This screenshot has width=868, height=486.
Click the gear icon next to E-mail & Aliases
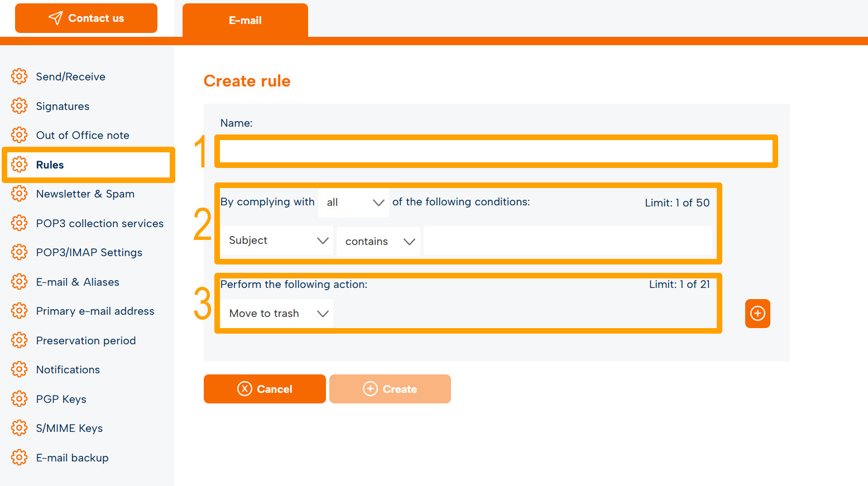(19, 282)
